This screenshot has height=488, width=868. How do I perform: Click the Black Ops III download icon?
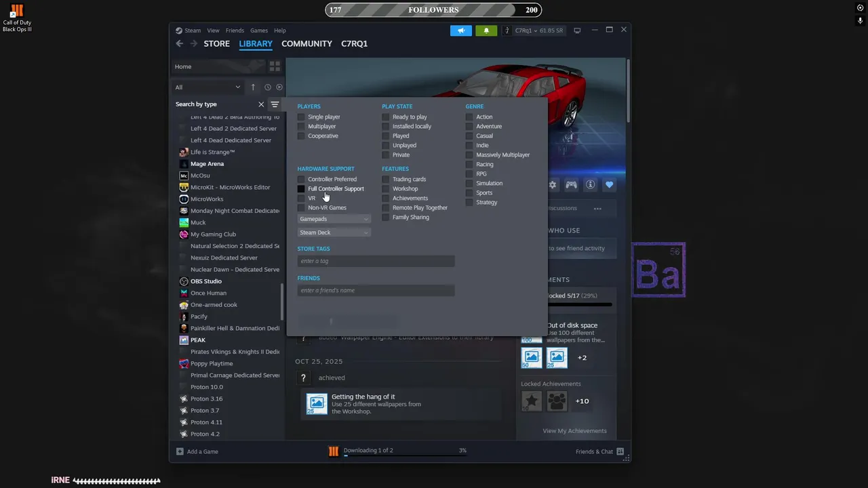coord(334,451)
